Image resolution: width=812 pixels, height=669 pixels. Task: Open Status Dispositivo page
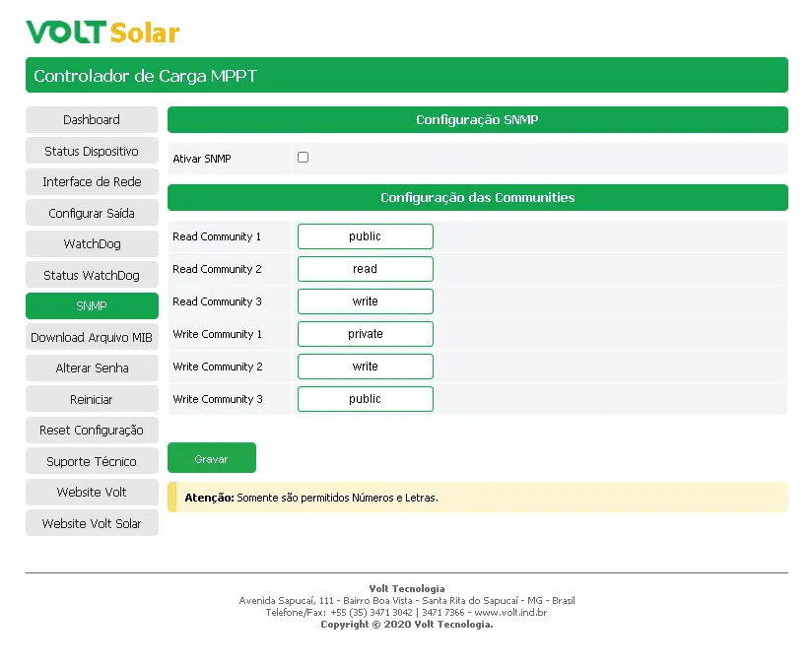92,151
